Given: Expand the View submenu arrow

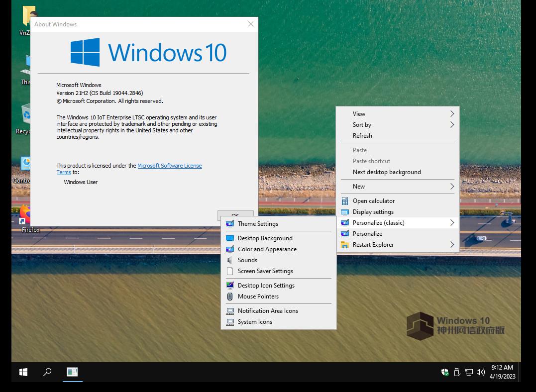Looking at the screenshot, I should [452, 114].
